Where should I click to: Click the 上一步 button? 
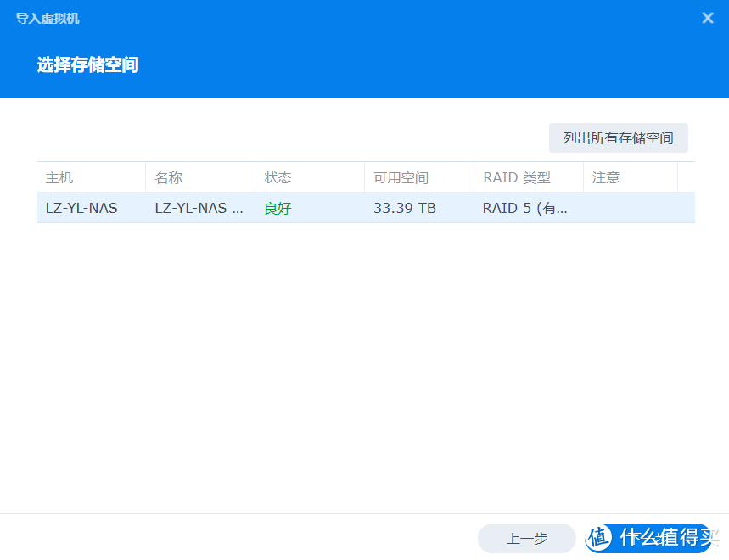[x=526, y=538]
